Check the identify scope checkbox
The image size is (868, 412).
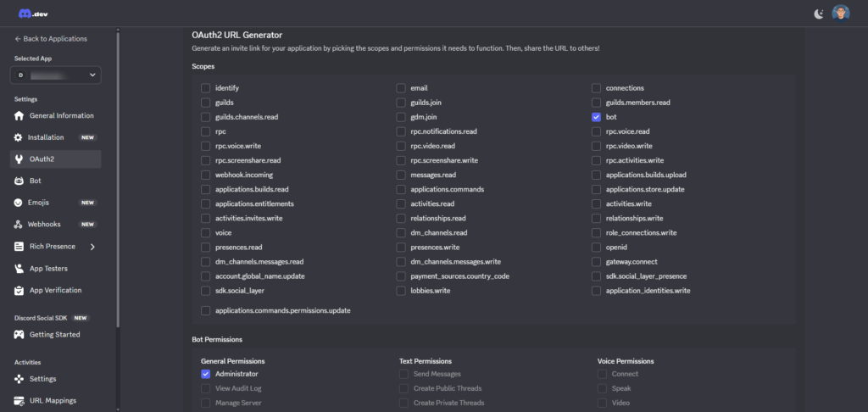(x=205, y=88)
